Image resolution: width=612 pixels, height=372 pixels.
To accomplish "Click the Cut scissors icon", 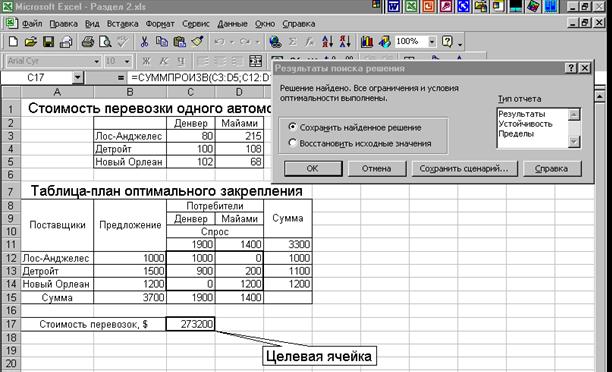I will (144, 42).
